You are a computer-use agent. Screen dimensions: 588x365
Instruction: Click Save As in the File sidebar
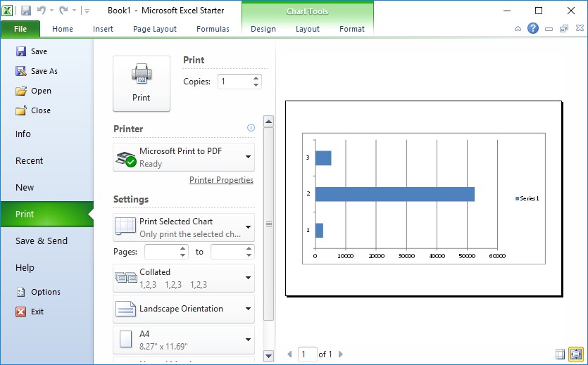(x=44, y=71)
